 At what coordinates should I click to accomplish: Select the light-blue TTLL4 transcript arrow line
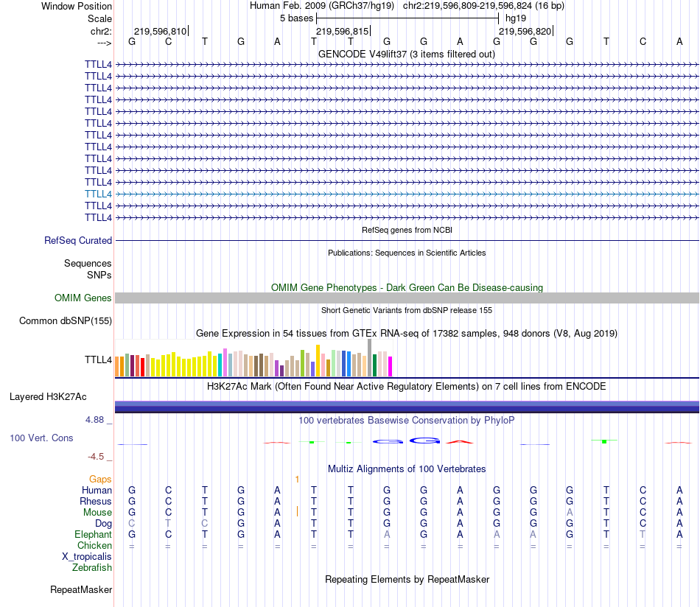pyautogui.click(x=407, y=194)
